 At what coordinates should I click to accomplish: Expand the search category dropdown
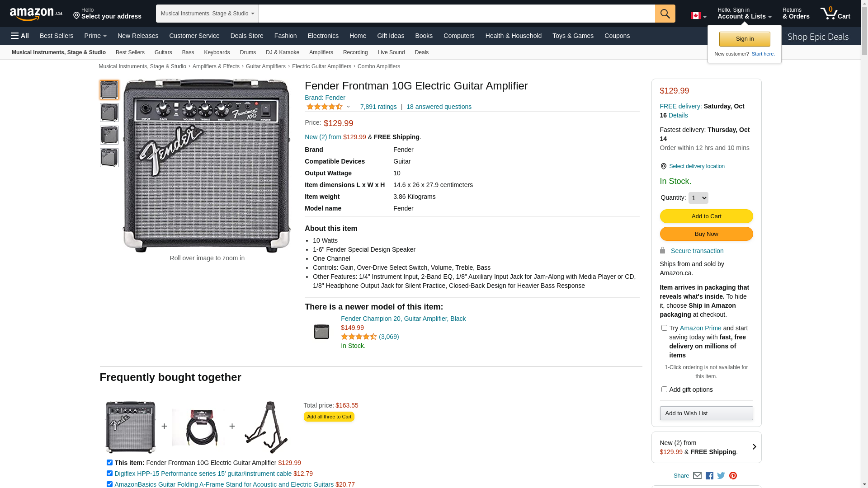tap(207, 14)
